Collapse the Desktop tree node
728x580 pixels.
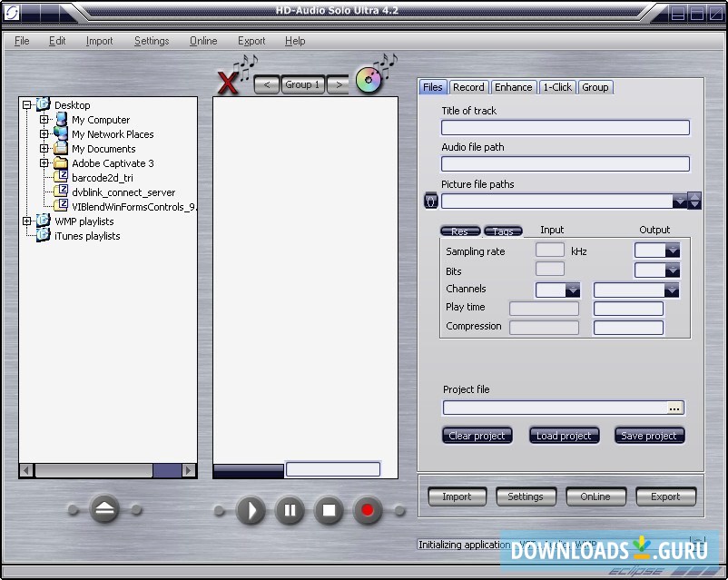(27, 105)
